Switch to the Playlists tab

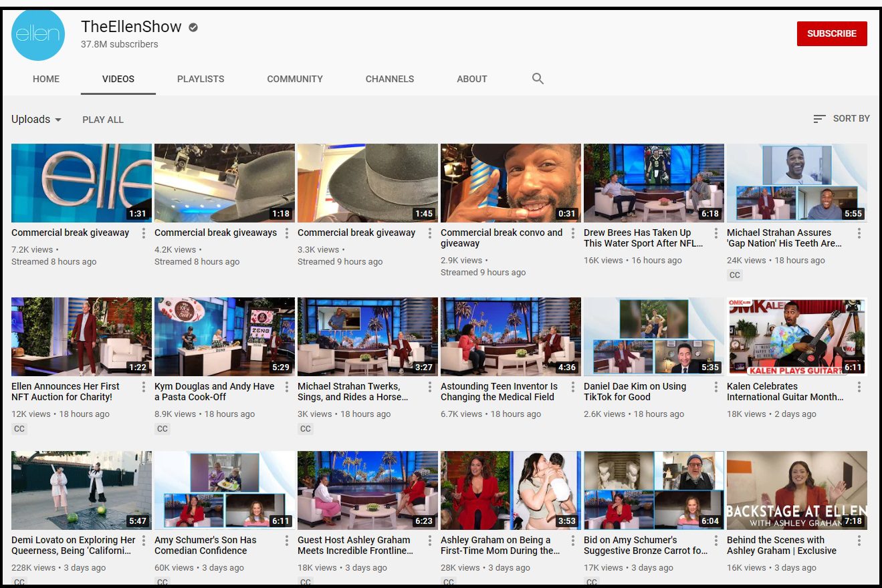[x=201, y=79]
